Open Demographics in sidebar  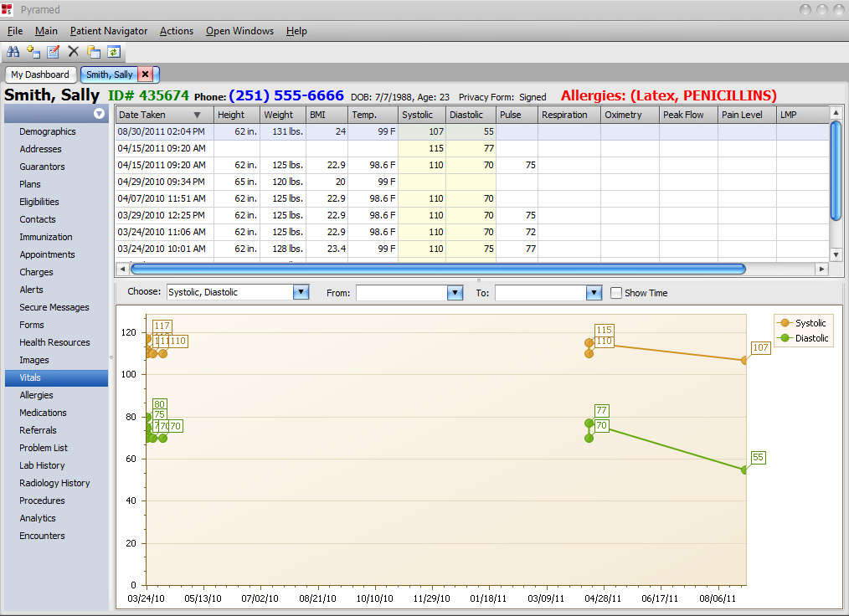point(48,131)
